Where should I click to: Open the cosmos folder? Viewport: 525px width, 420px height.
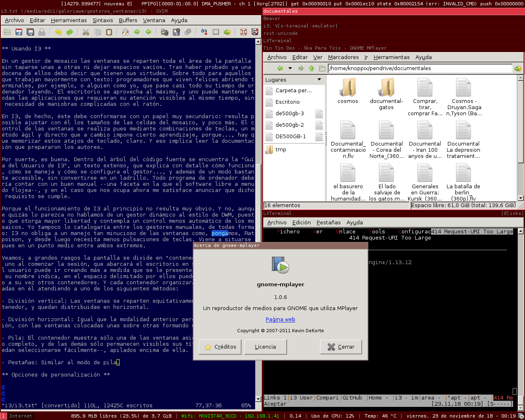click(348, 91)
